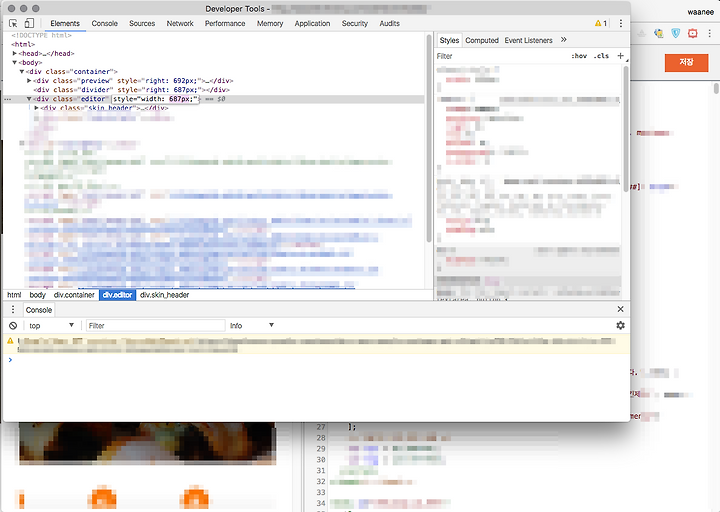Open the Security tab
The image size is (720, 512).
coord(354,23)
